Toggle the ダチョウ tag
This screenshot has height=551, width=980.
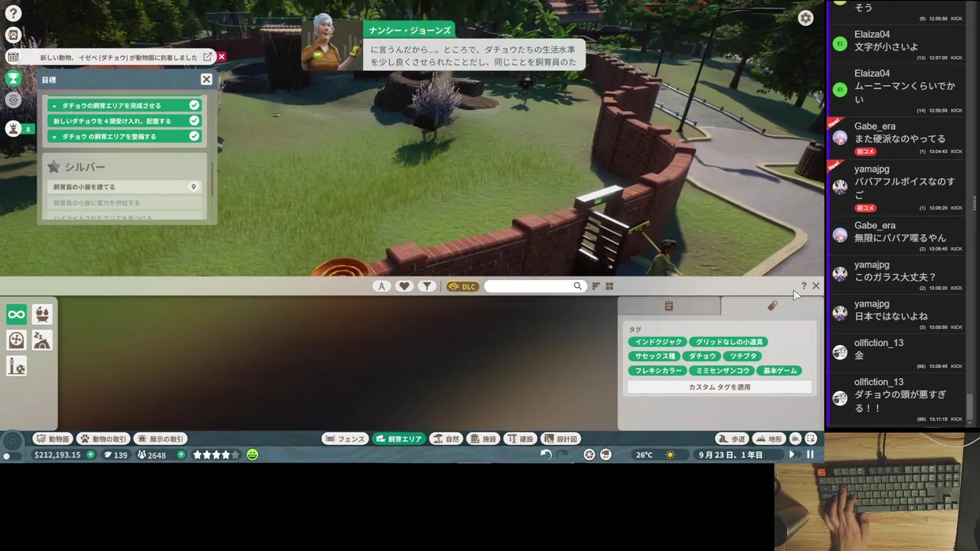702,357
